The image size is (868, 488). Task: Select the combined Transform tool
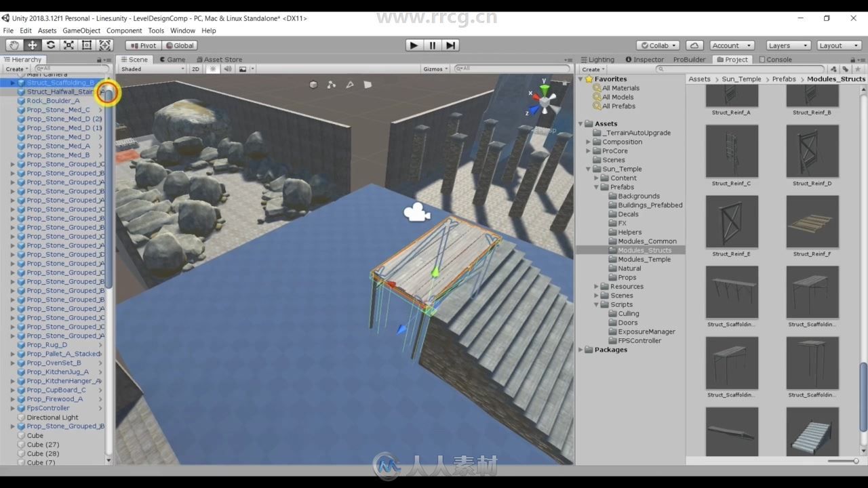point(105,45)
